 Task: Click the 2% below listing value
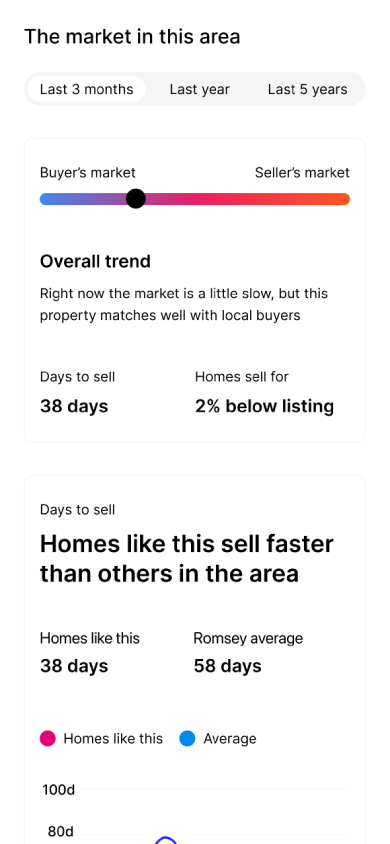click(264, 406)
